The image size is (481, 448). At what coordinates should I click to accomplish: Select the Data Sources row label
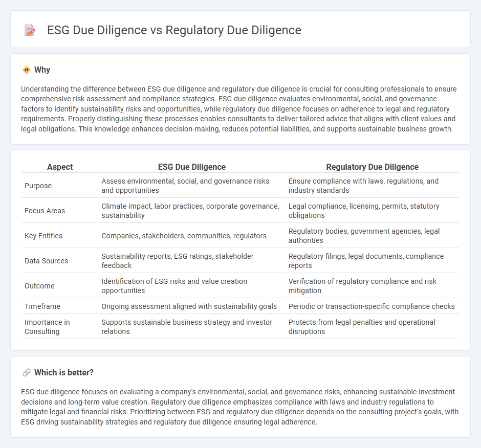pyautogui.click(x=47, y=261)
